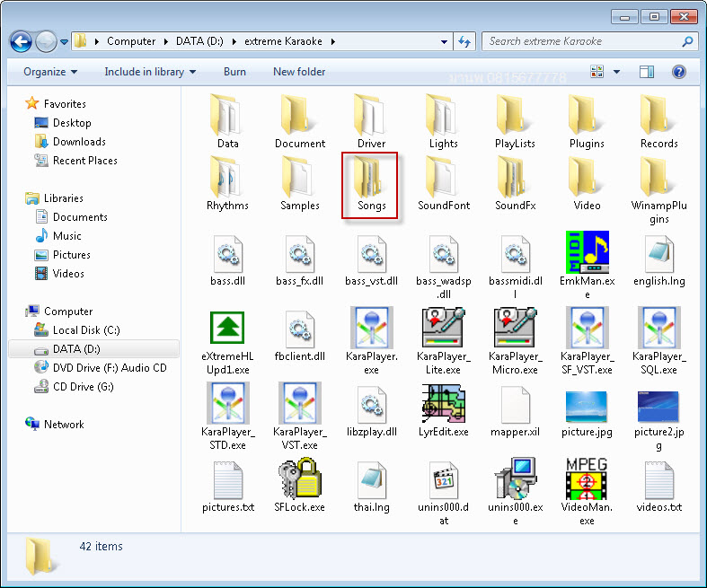Screen dimensions: 707x588
Task: Open the SoundFont folder
Action: click(443, 183)
